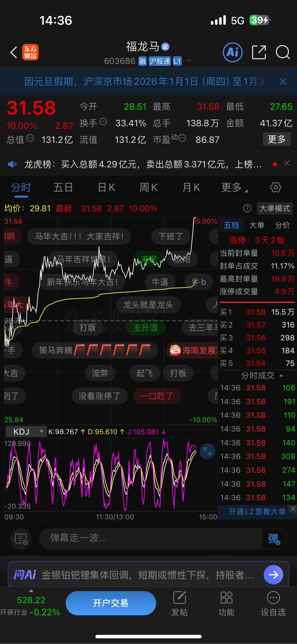297x644 pixels.
Task: Tap the info icon beside 总值
Action: tap(30, 138)
